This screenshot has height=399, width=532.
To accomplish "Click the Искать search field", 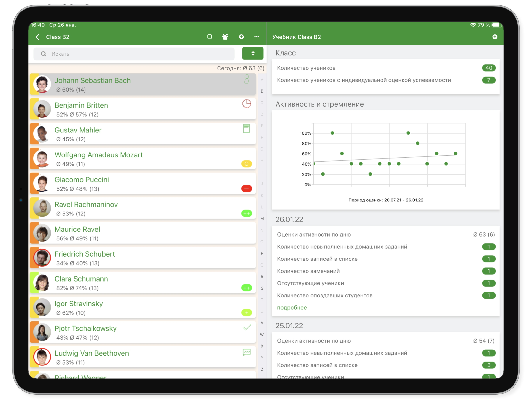I will 135,54.
